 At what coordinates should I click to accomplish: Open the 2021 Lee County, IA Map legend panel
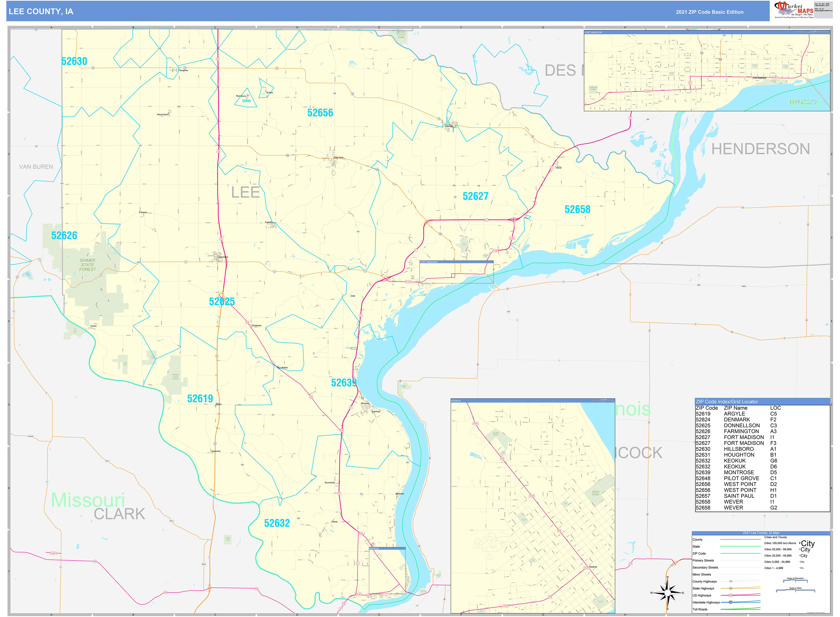(761, 533)
